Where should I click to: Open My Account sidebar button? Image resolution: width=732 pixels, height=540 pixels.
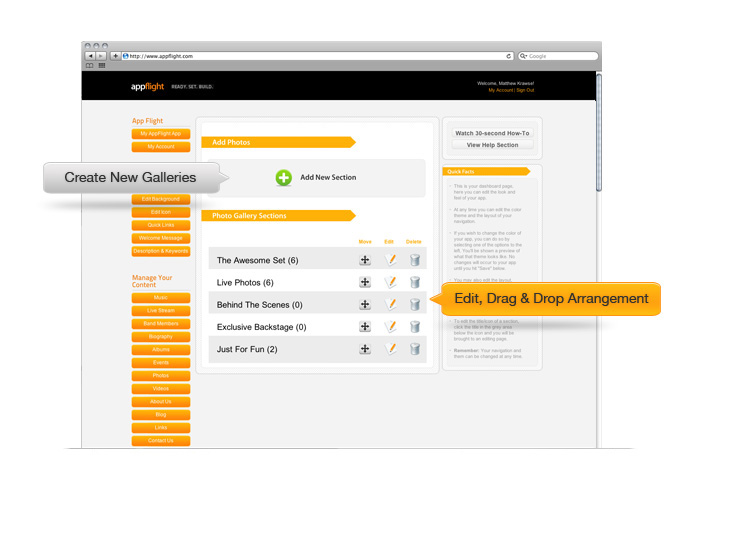tap(161, 147)
